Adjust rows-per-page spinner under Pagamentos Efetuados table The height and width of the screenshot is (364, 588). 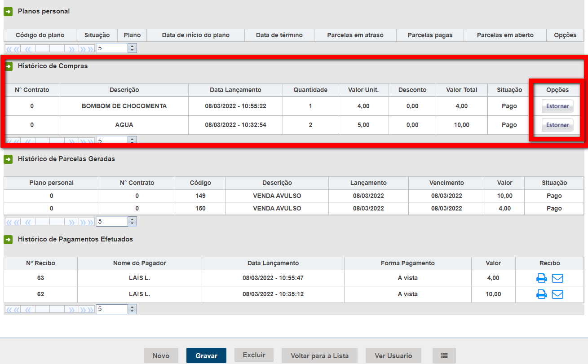tap(132, 309)
